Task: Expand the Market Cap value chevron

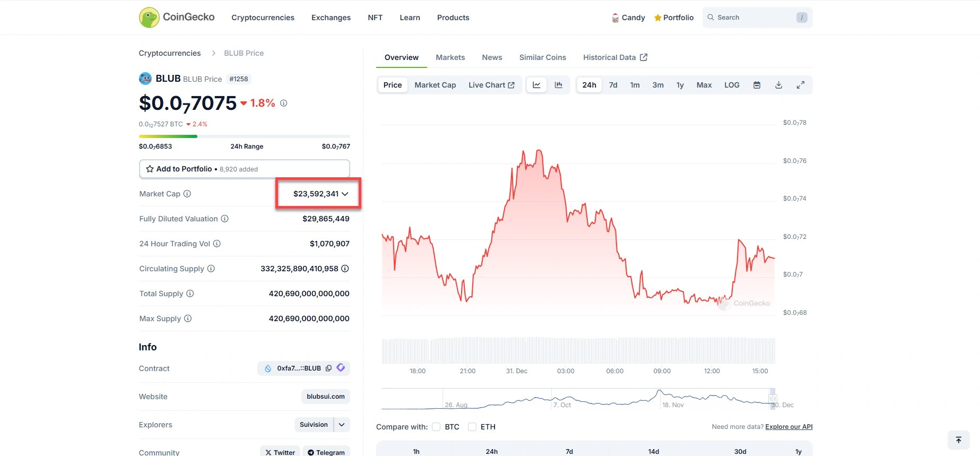Action: pos(345,194)
